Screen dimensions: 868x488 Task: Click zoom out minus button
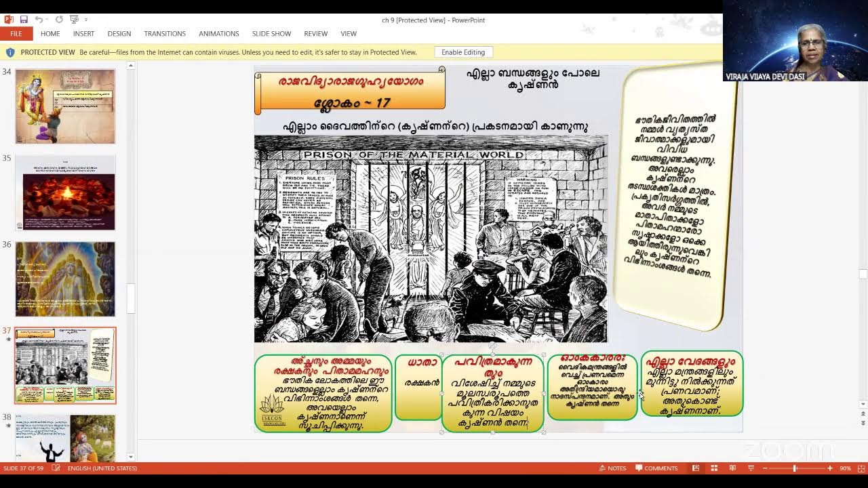pos(765,468)
